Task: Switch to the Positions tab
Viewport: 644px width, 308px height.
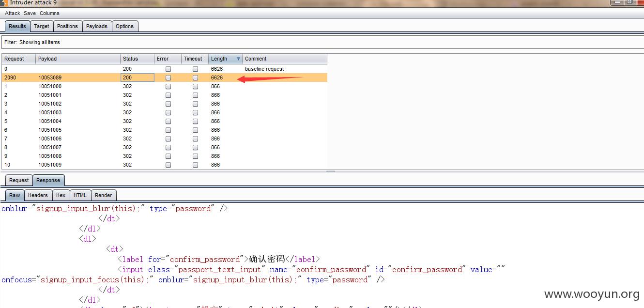Action: 67,26
